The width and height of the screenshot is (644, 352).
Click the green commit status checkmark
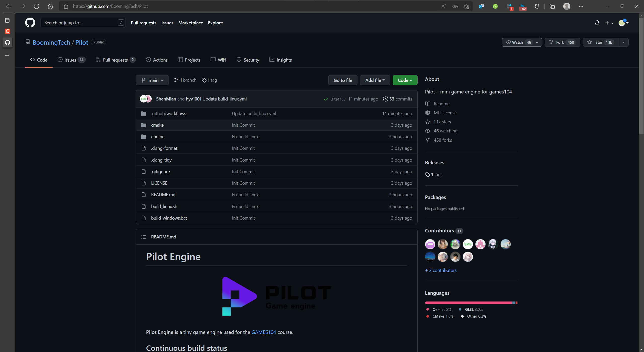tap(326, 99)
